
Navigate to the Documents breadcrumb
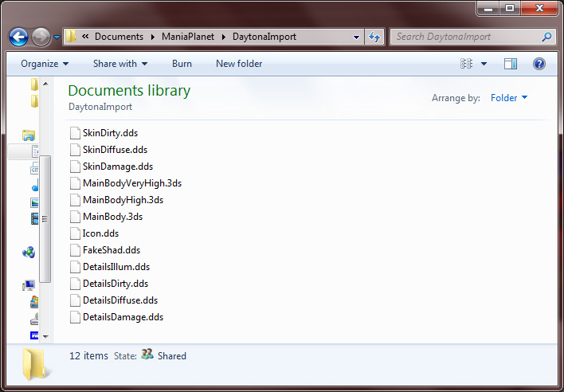(x=119, y=37)
